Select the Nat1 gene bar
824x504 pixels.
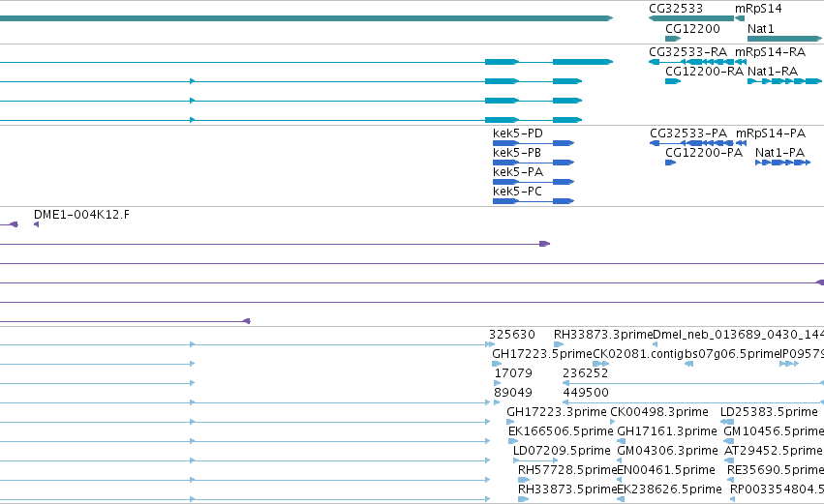tap(784, 39)
